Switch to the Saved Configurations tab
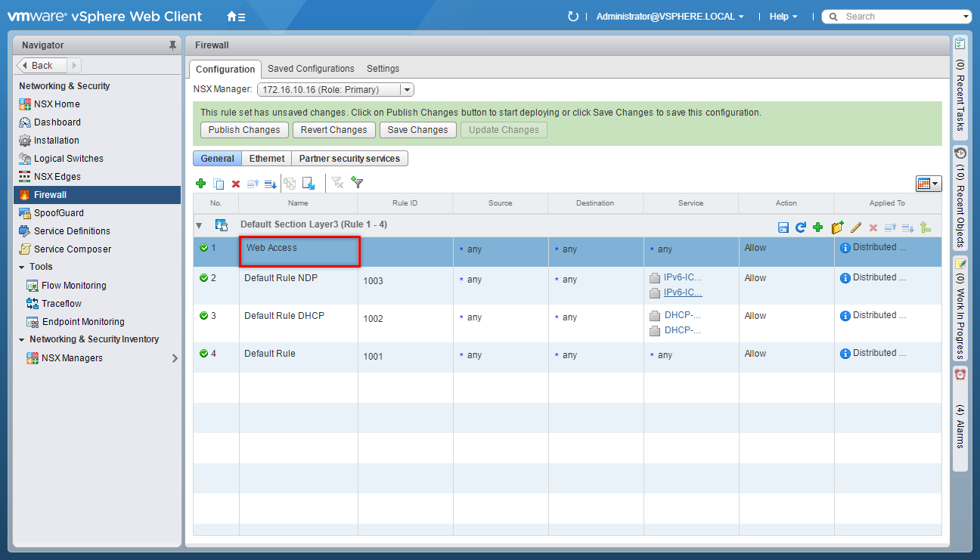 [311, 69]
